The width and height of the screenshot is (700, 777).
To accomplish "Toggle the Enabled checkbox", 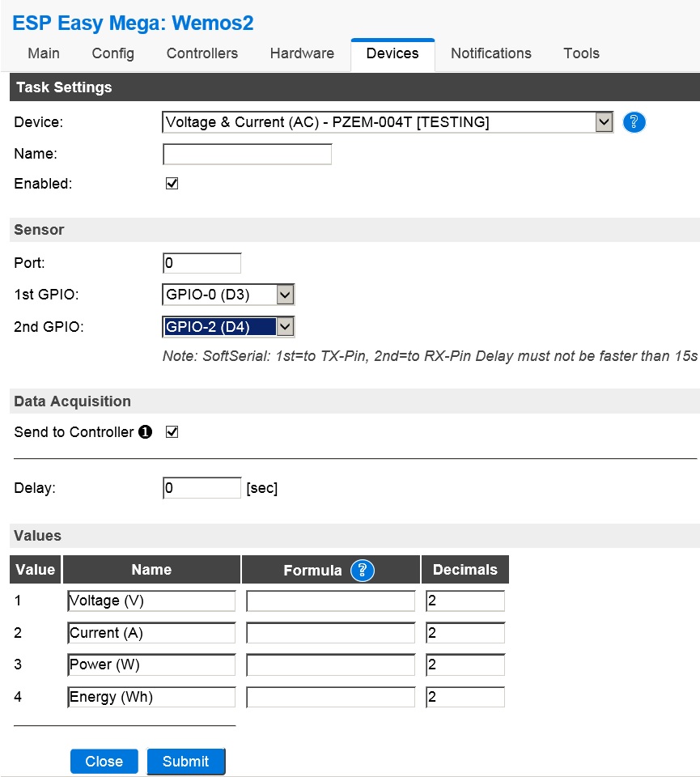I will (172, 184).
